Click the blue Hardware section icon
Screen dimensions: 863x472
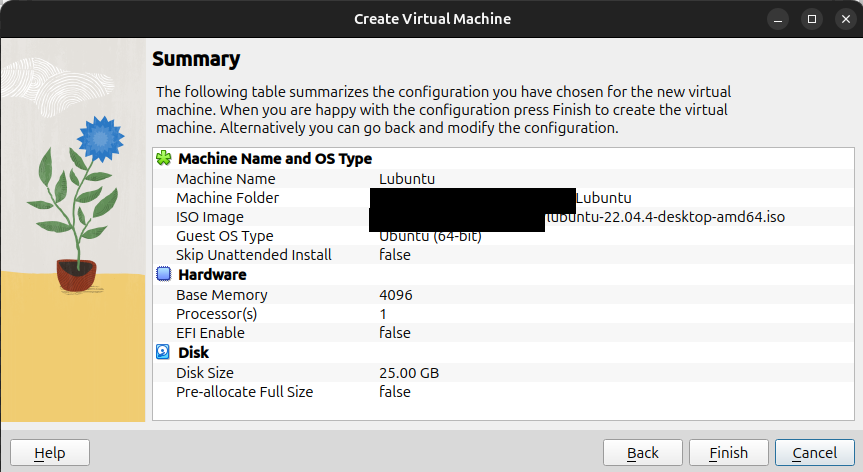coord(164,275)
